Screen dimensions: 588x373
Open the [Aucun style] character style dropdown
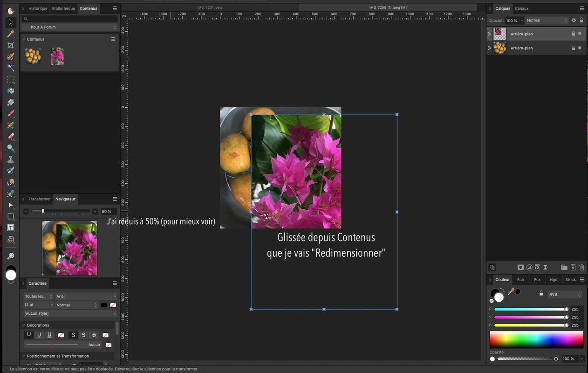coord(70,314)
